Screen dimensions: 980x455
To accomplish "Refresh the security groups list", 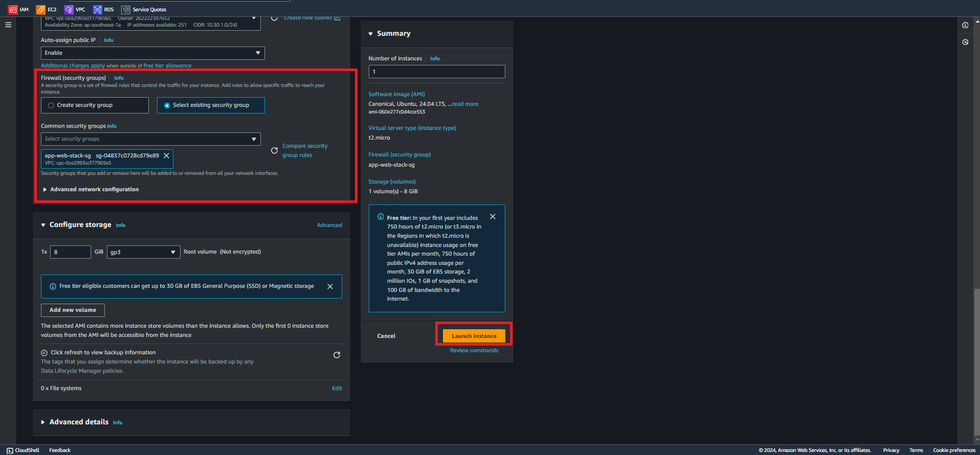I will pos(274,150).
